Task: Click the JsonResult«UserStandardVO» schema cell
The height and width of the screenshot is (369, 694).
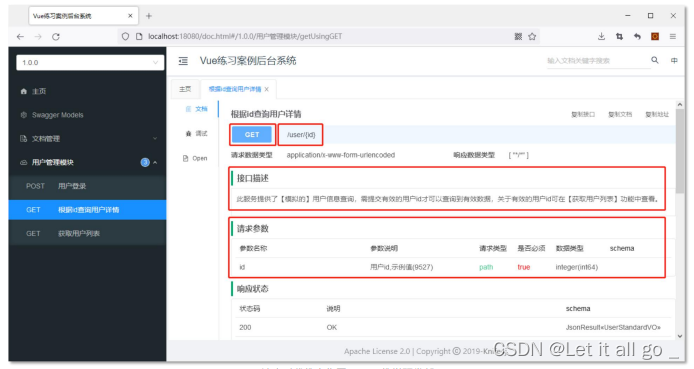Action: (x=613, y=327)
